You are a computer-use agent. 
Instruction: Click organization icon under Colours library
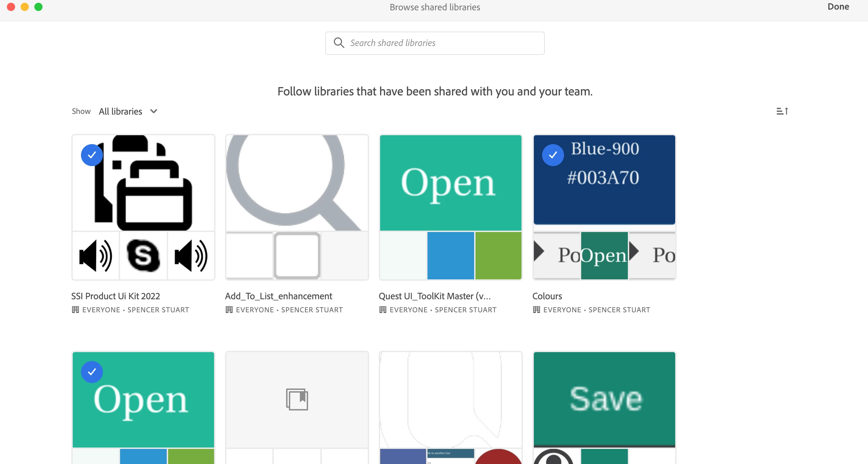[x=537, y=310]
